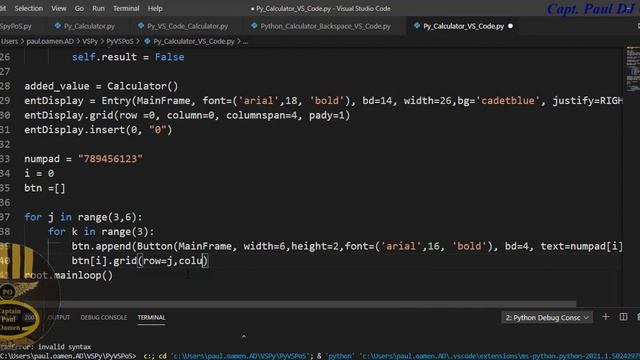
Task: Click the editor horizontal scrollbar
Action: click(x=318, y=304)
